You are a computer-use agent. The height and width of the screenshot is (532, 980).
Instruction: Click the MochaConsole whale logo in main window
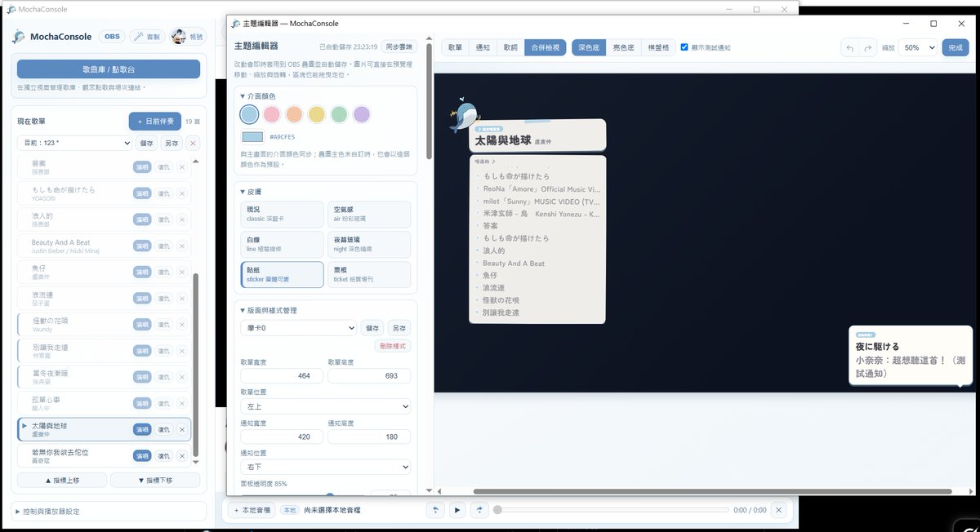point(19,36)
